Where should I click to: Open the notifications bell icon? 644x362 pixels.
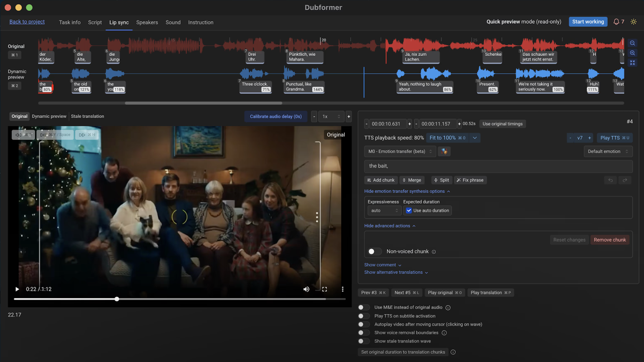[x=616, y=22]
